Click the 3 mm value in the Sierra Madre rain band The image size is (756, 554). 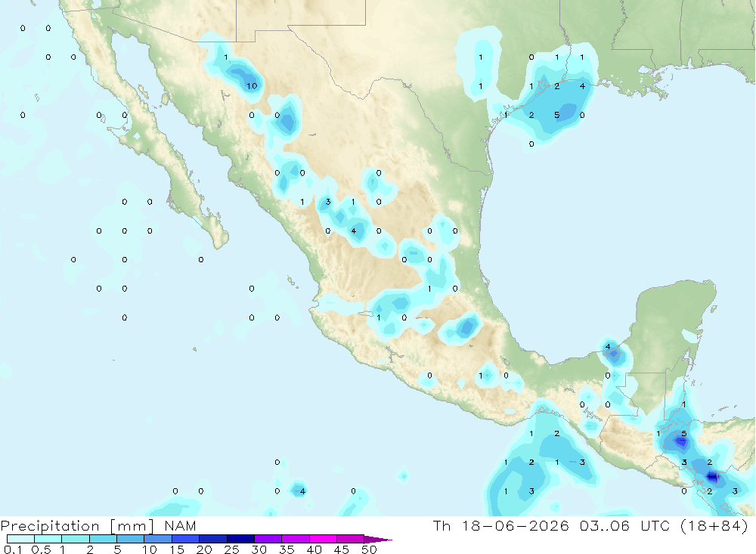point(328,202)
